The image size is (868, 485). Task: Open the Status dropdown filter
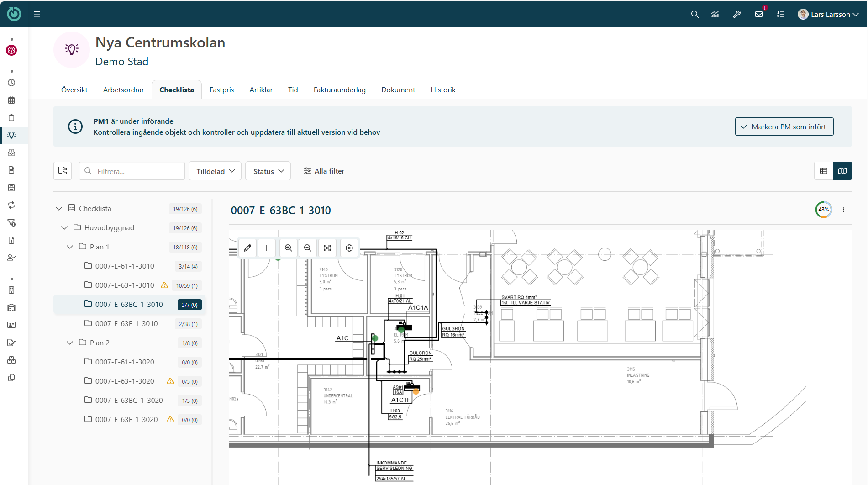(268, 171)
